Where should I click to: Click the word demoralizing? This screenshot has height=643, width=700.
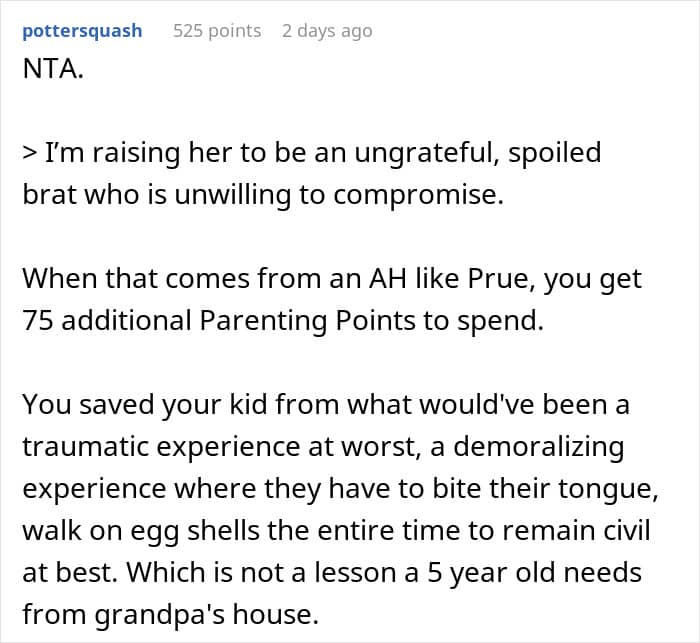tap(539, 447)
